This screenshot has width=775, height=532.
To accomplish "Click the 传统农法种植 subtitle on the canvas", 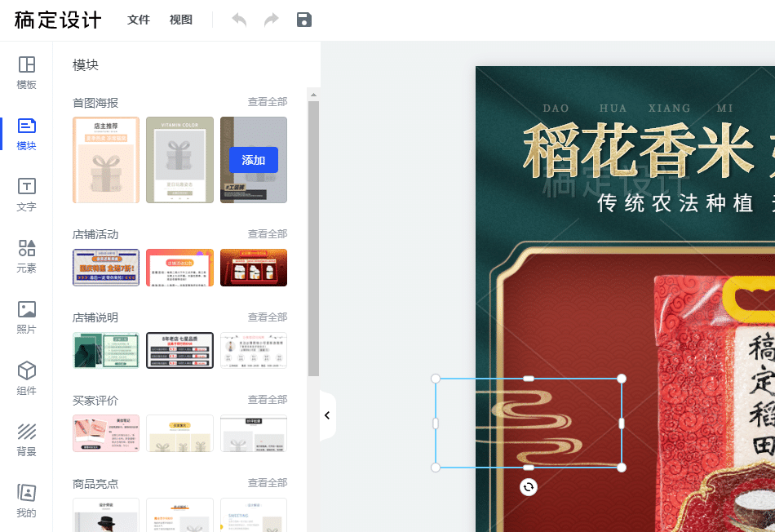I will click(675, 203).
